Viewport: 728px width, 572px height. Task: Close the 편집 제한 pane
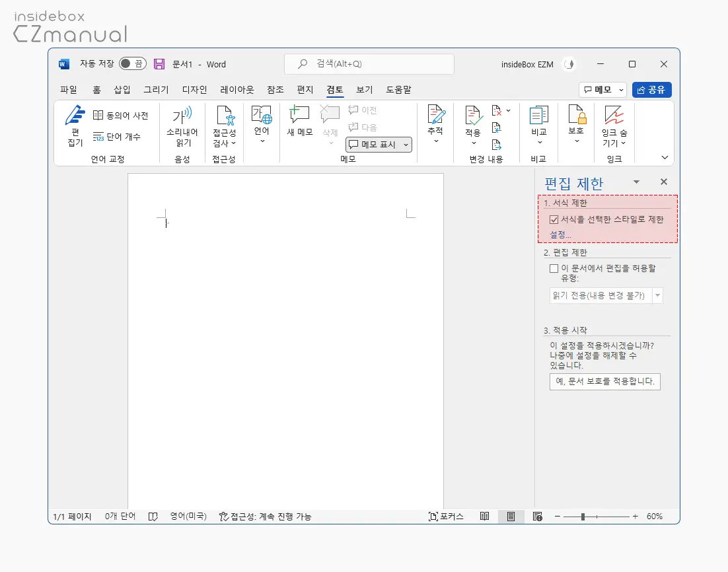664,182
